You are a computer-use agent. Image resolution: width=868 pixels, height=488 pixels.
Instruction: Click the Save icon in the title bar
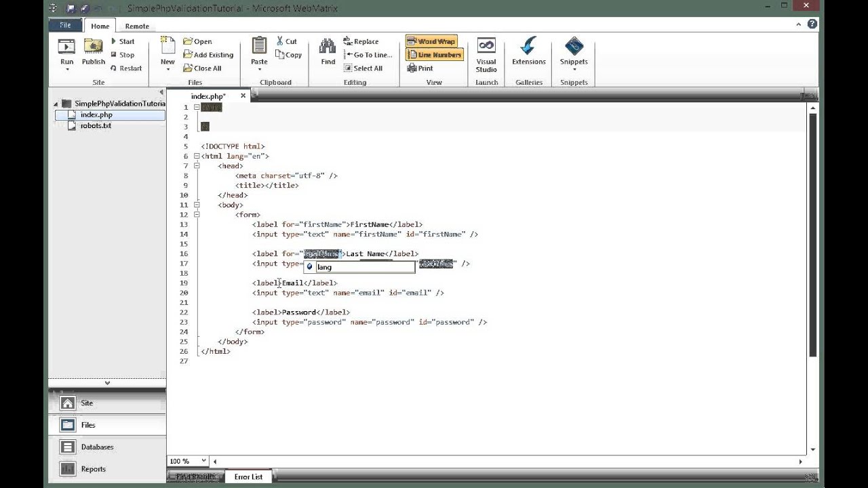(71, 8)
